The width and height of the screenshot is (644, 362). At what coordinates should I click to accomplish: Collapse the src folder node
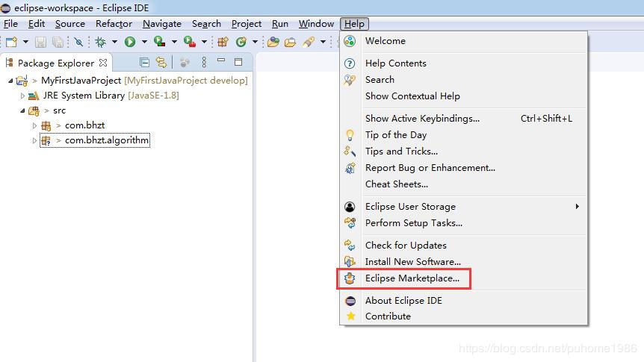tap(22, 110)
